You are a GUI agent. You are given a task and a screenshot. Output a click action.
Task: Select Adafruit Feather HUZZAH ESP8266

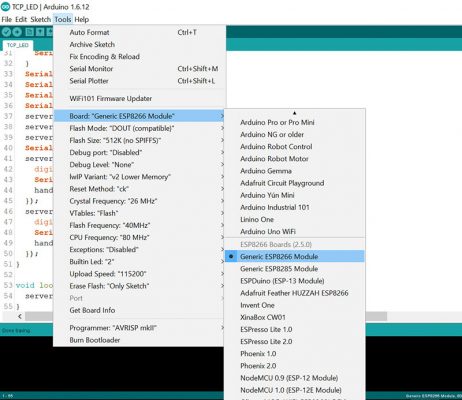coord(295,293)
